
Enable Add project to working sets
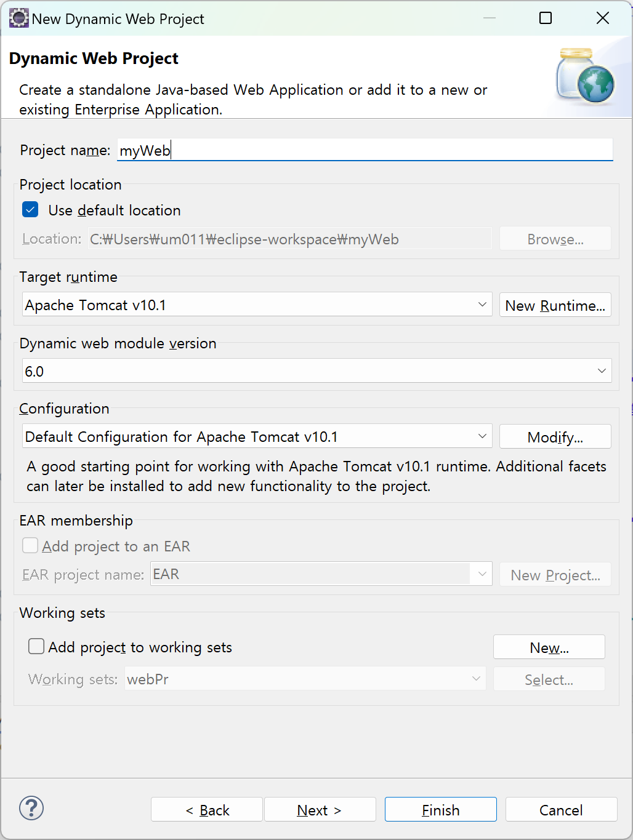[37, 646]
